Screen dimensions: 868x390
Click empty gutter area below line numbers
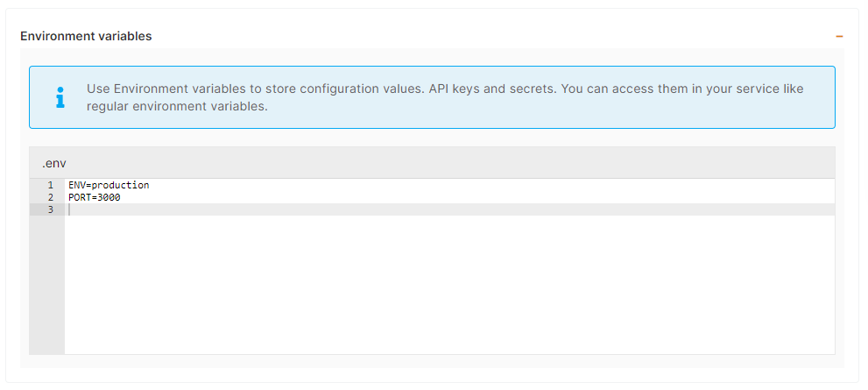point(47,289)
